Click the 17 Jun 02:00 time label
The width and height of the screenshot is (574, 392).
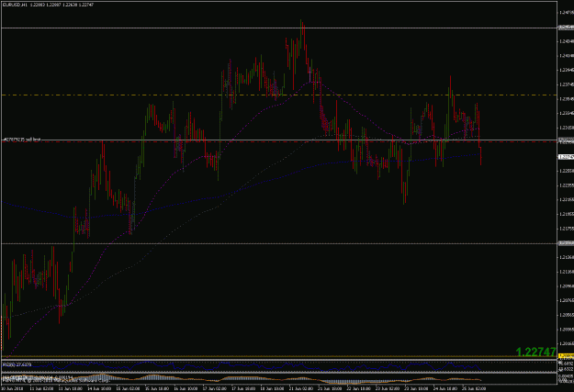(215, 388)
